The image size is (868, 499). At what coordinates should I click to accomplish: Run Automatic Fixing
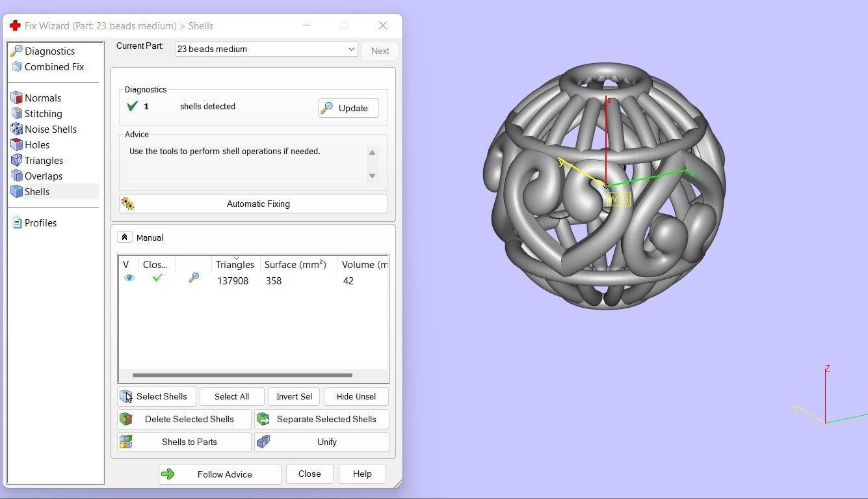tap(253, 204)
